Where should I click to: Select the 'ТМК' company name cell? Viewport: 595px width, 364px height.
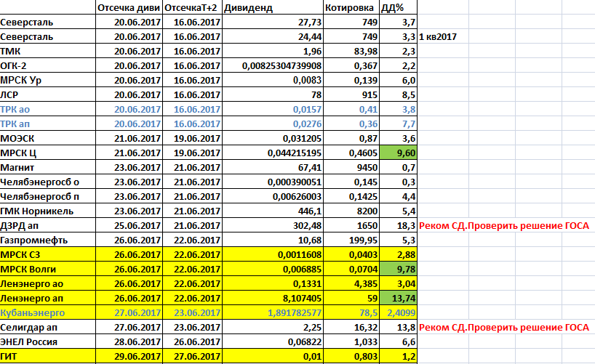[x=48, y=51]
